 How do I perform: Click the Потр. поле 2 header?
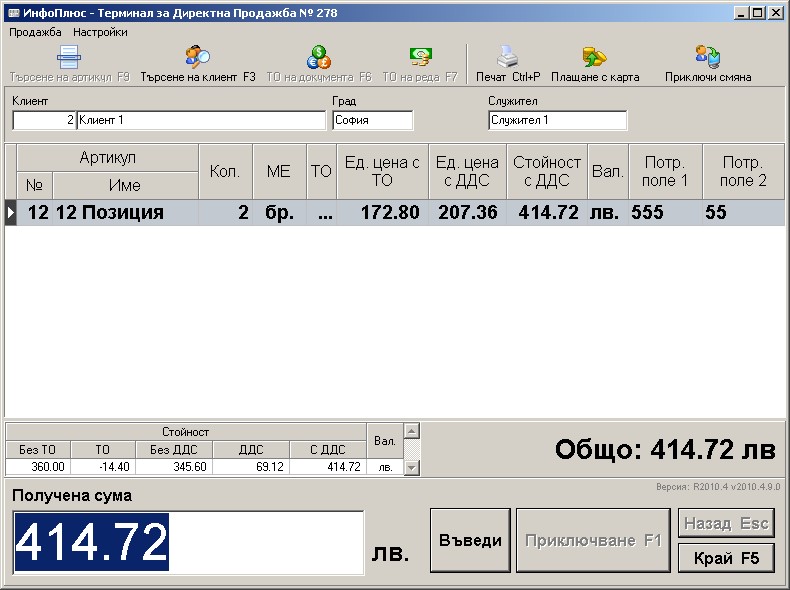point(744,172)
